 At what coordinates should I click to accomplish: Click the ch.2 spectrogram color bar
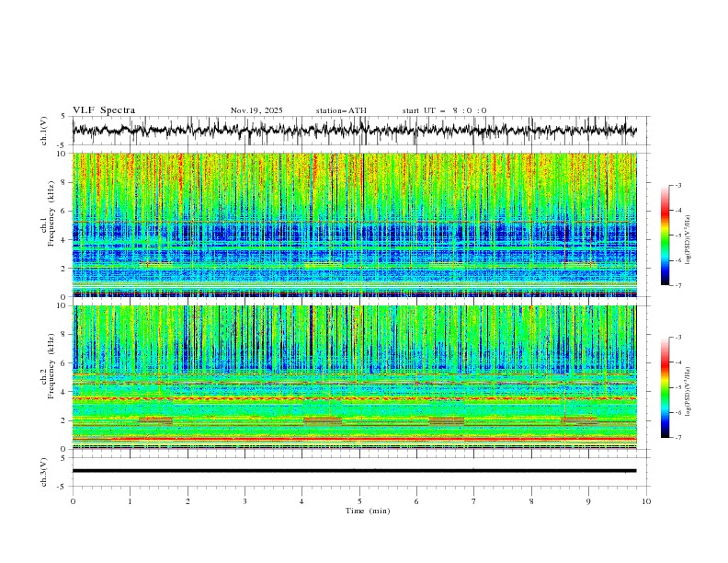(665, 387)
